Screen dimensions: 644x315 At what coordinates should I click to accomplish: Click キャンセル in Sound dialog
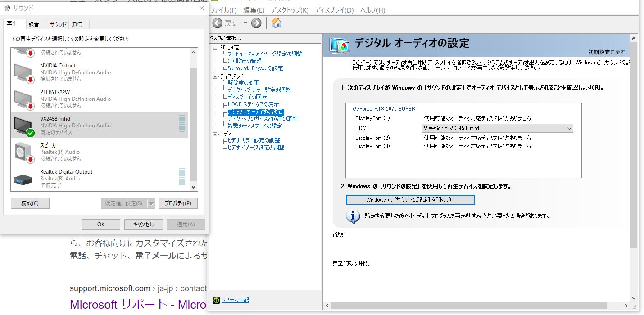143,225
